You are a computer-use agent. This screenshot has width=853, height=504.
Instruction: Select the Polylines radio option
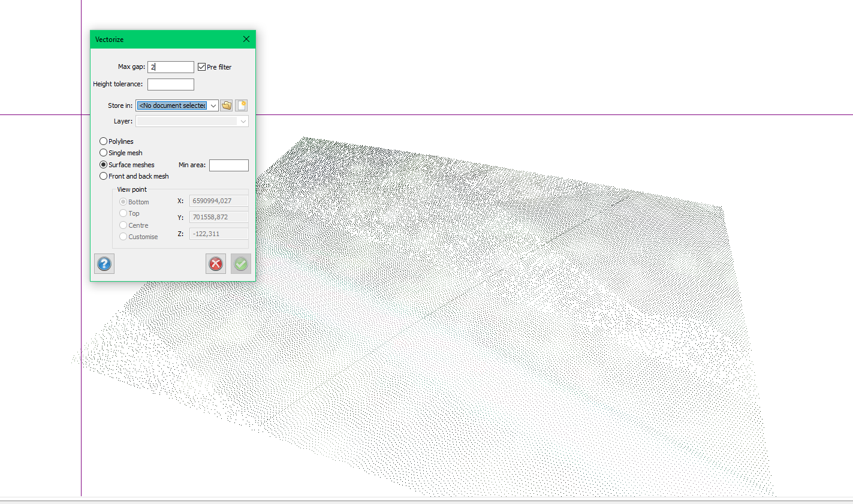tap(104, 141)
